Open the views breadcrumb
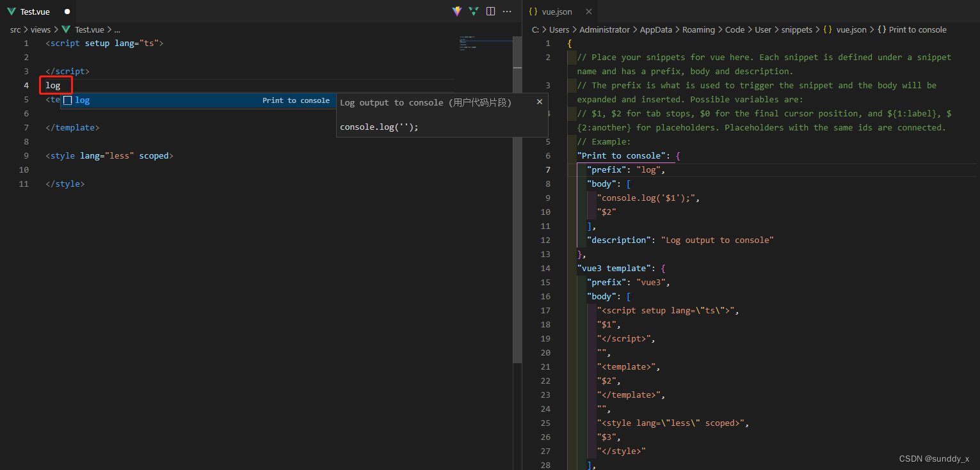The image size is (980, 470). click(x=40, y=29)
